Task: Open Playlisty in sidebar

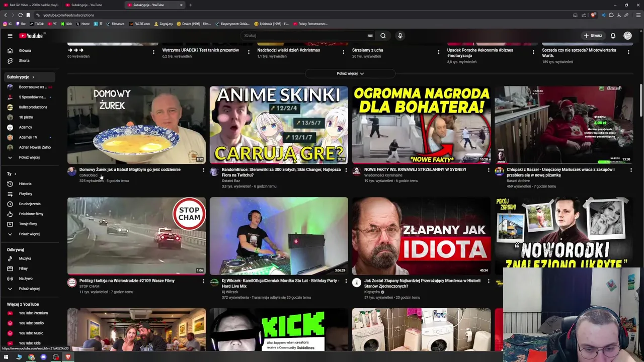Action: click(30, 194)
